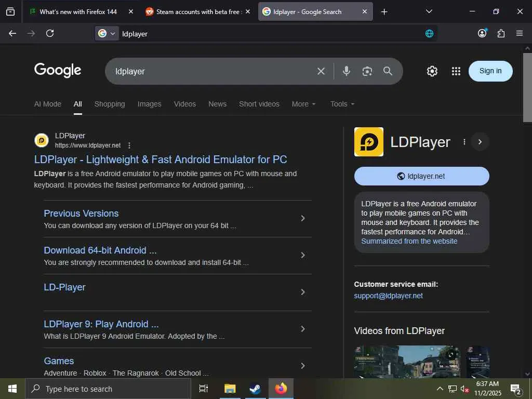Image resolution: width=532 pixels, height=399 pixels.
Task: Click chevron on Games row
Action: pos(303,366)
